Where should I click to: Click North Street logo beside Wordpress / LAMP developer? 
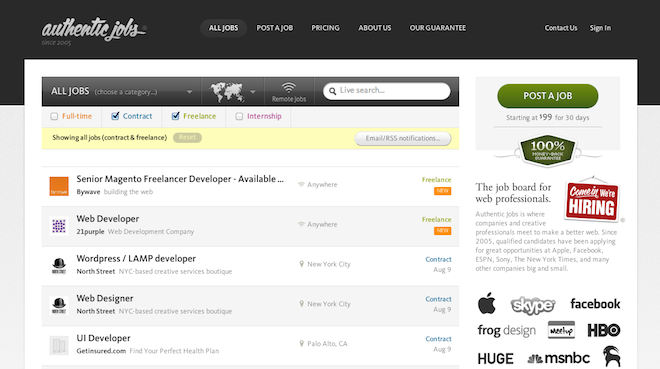pyautogui.click(x=59, y=266)
